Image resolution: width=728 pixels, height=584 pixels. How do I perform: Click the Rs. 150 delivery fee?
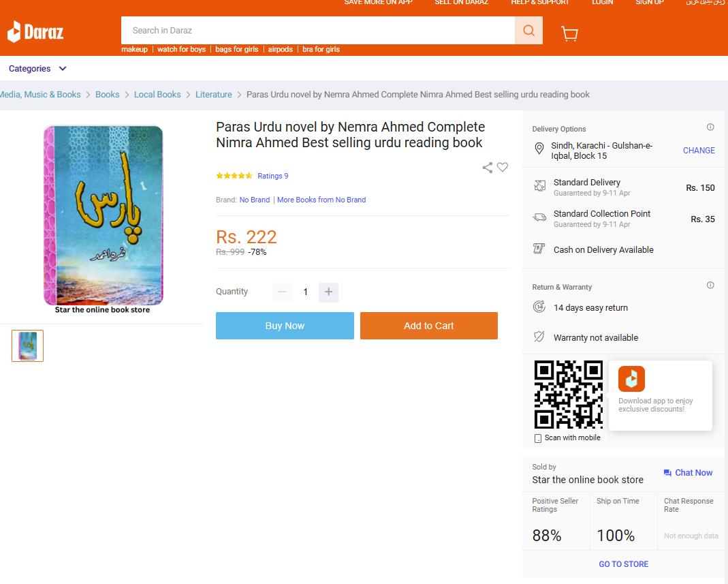tap(700, 187)
